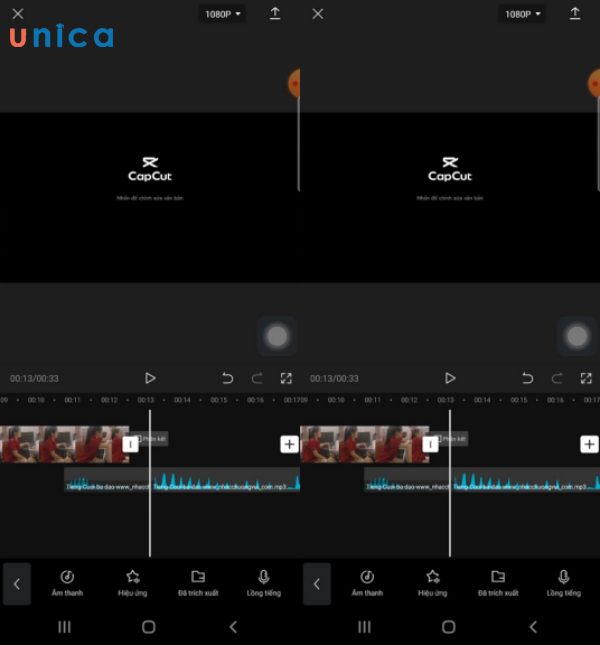Undo last edit in left screen
This screenshot has height=645, width=600.
click(x=227, y=378)
